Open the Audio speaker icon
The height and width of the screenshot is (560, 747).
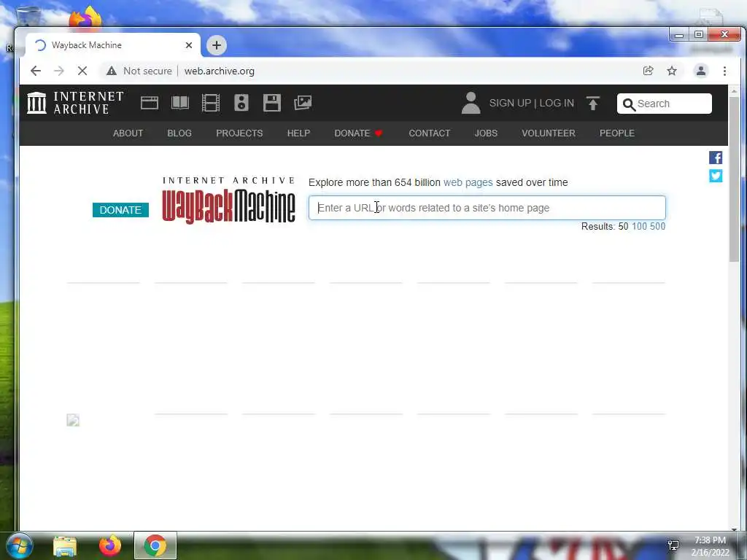[241, 103]
